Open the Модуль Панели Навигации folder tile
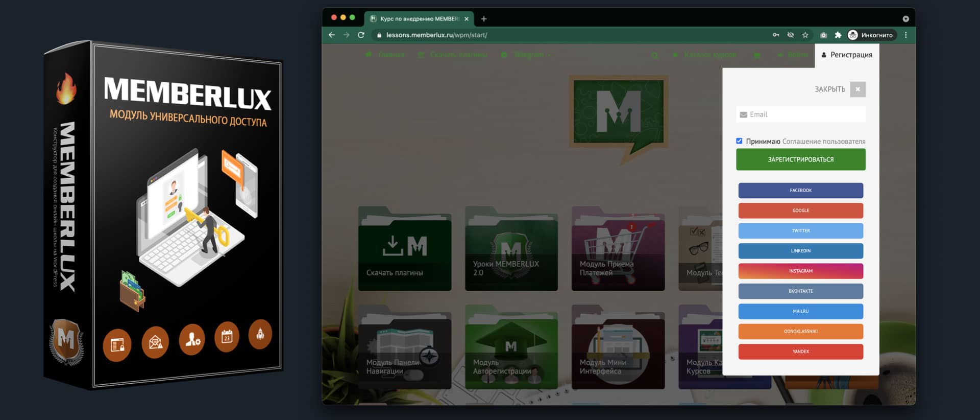 [405, 347]
